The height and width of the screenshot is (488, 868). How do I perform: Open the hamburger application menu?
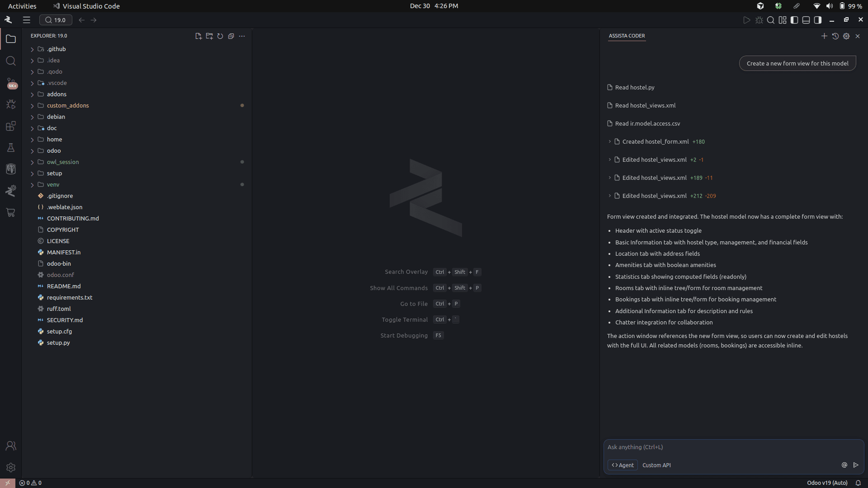27,20
